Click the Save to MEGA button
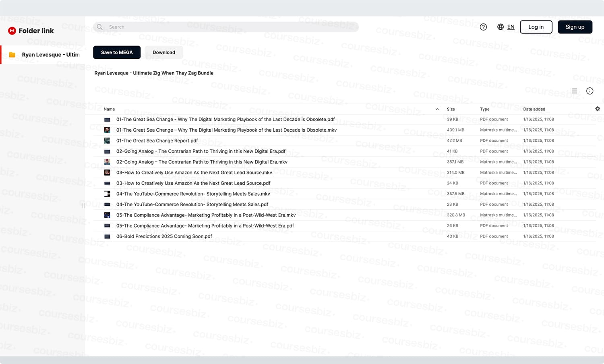The width and height of the screenshot is (604, 364). [117, 52]
